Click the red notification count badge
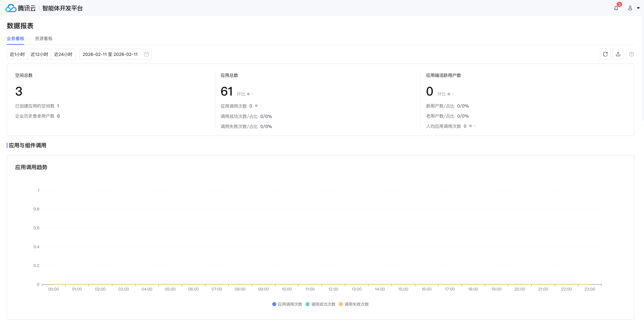 point(619,5)
